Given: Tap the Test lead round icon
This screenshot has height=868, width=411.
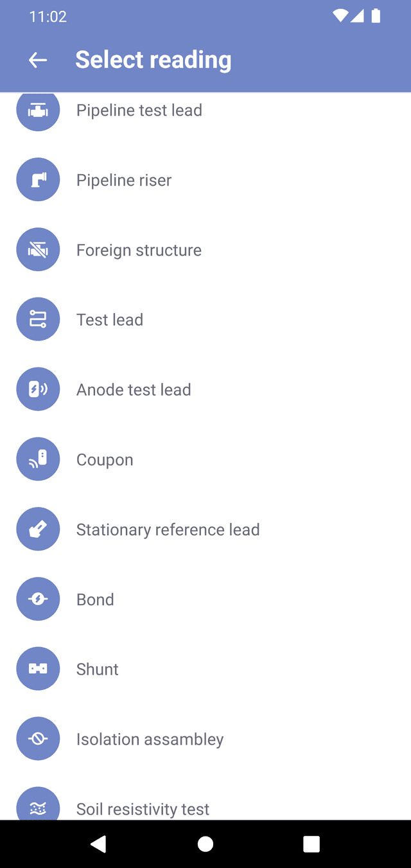Looking at the screenshot, I should [38, 319].
